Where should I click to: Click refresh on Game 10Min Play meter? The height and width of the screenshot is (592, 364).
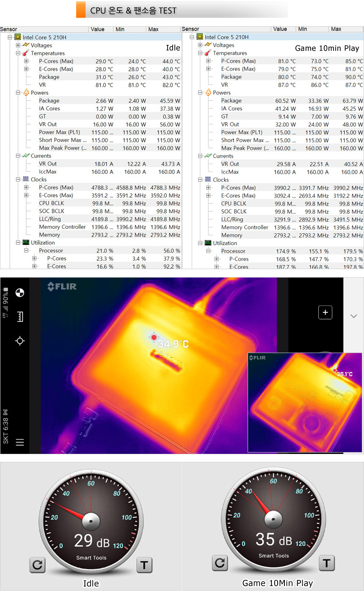click(x=219, y=563)
